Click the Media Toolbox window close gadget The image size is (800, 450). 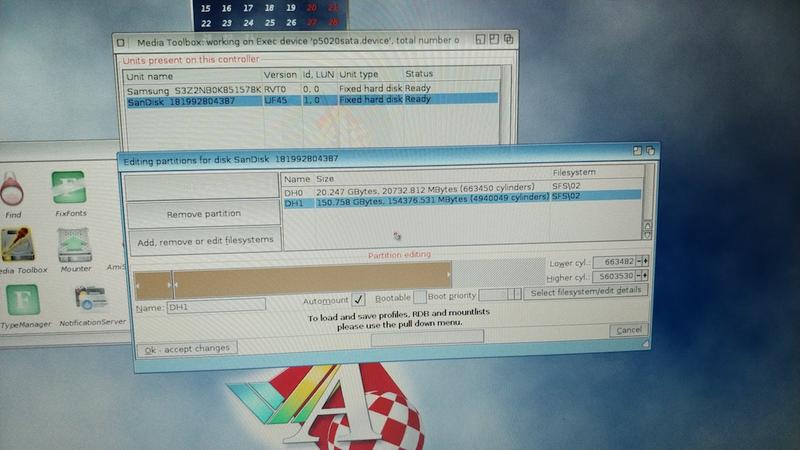120,42
